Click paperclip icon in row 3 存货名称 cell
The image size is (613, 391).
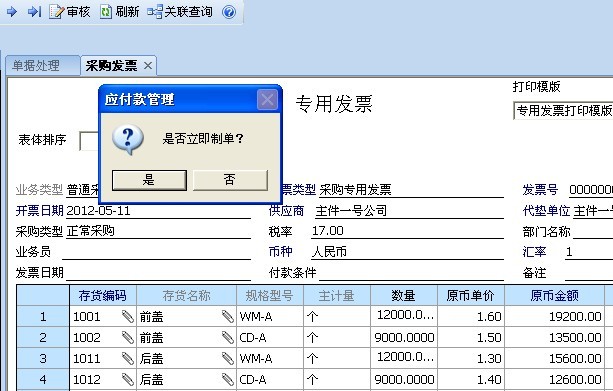click(228, 358)
